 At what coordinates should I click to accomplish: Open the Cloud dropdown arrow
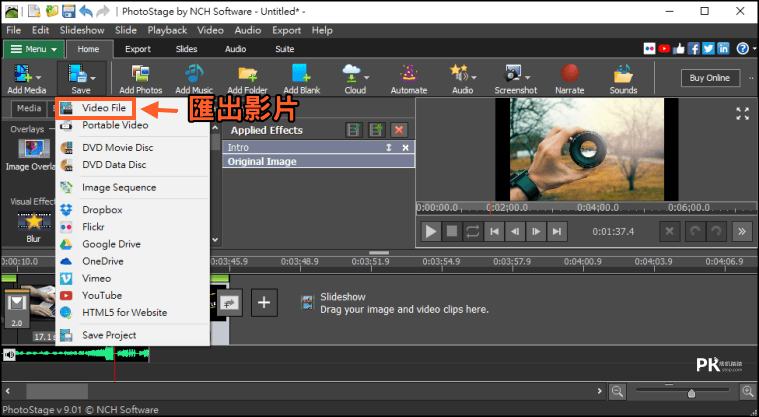coord(366,77)
